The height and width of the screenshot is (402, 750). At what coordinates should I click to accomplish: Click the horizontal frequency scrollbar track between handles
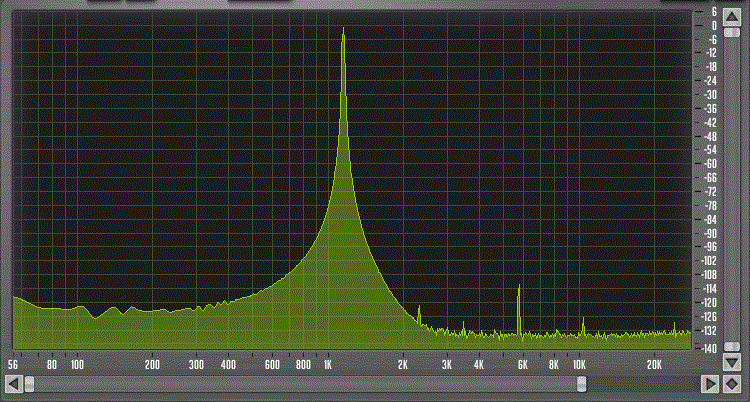tap(306, 384)
